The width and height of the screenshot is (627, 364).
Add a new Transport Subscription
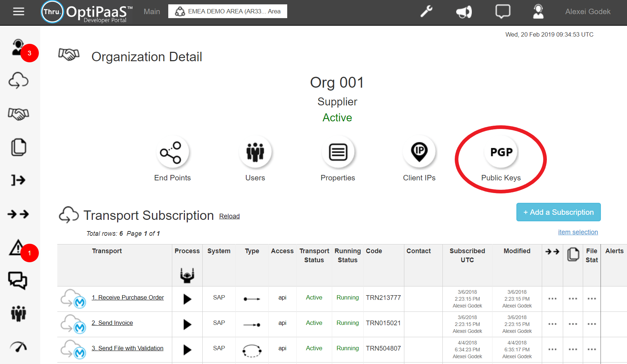558,212
